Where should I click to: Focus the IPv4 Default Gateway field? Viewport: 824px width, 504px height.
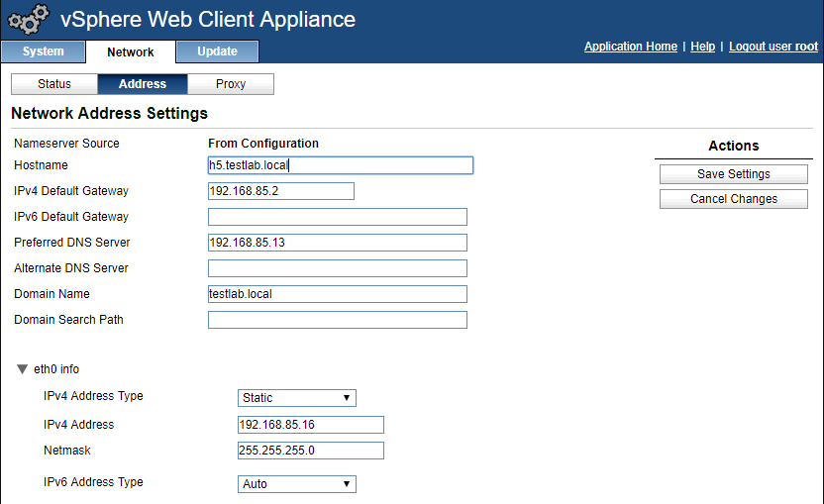[281, 191]
